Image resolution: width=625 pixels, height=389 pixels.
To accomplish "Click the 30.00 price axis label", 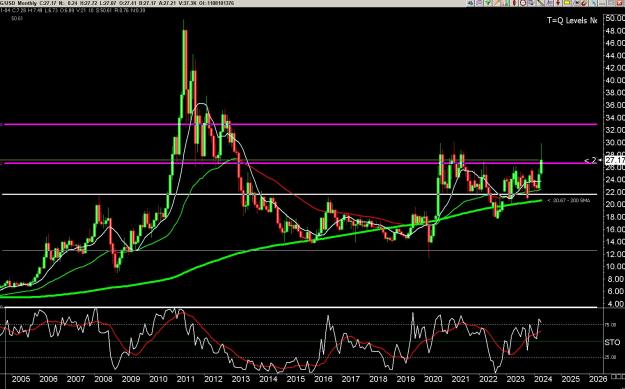I will (x=615, y=142).
